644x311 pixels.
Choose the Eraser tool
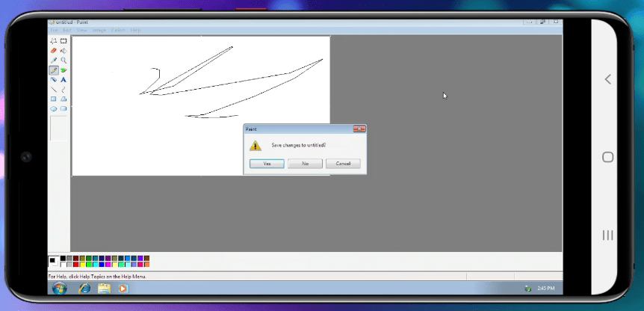53,51
